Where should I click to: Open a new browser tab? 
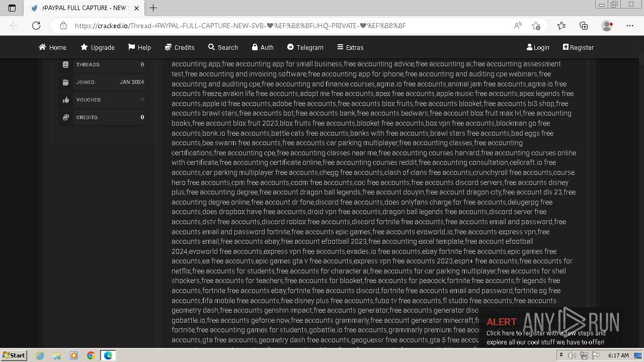click(153, 8)
